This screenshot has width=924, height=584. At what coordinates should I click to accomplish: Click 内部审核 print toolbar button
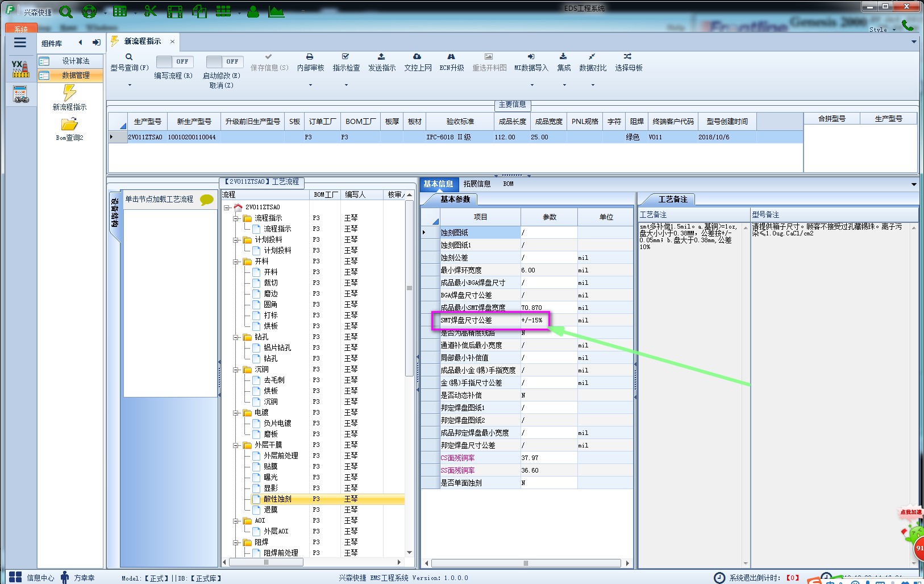[x=310, y=63]
